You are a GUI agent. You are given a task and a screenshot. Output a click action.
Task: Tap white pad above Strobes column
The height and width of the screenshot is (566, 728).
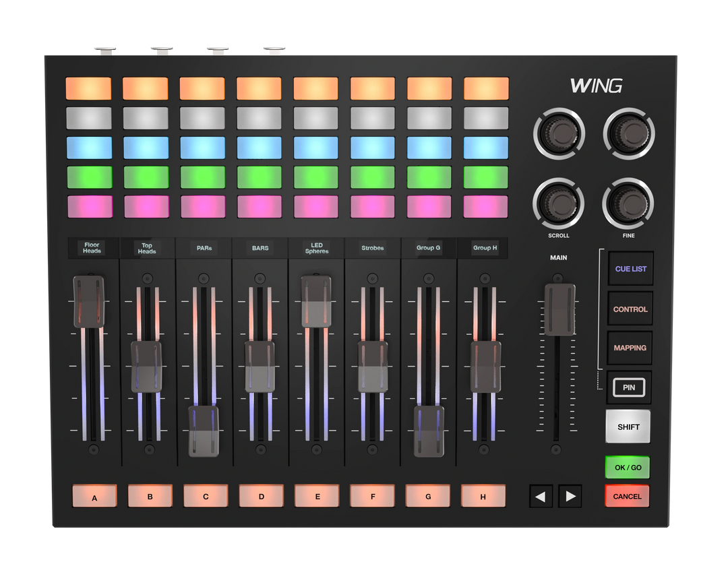click(372, 119)
